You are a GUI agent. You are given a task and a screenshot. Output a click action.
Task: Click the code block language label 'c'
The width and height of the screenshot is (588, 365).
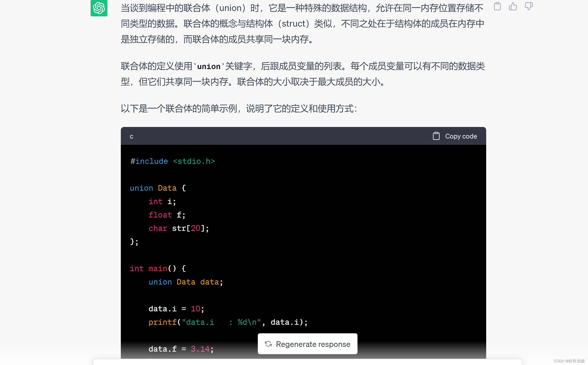pos(131,136)
